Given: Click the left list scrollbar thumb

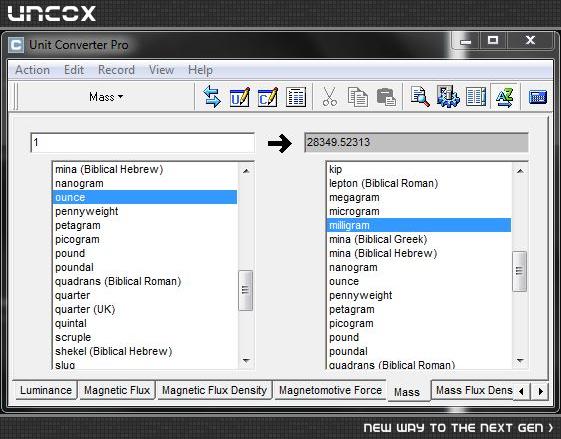Looking at the screenshot, I should (245, 290).
